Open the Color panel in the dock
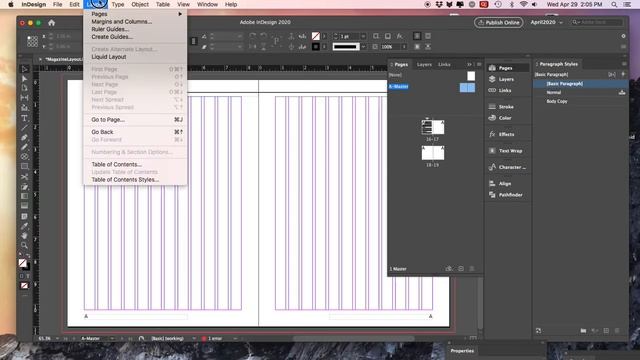This screenshot has width=640, height=360. (x=505, y=118)
